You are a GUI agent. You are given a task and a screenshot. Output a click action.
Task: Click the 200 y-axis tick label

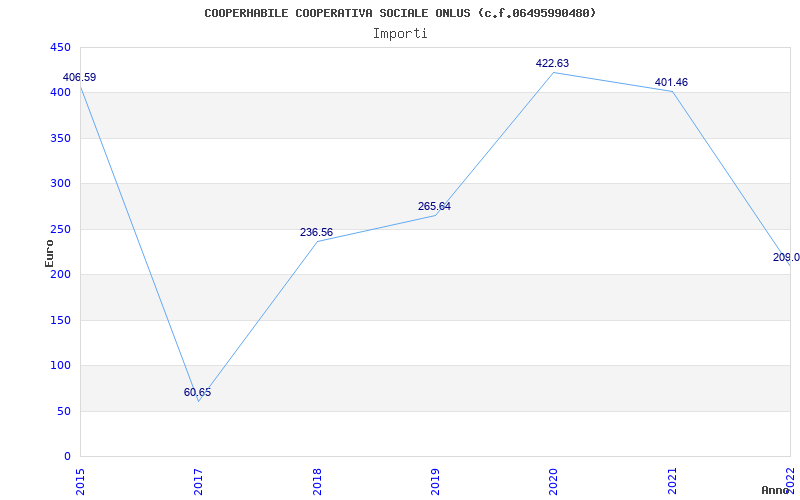click(60, 275)
